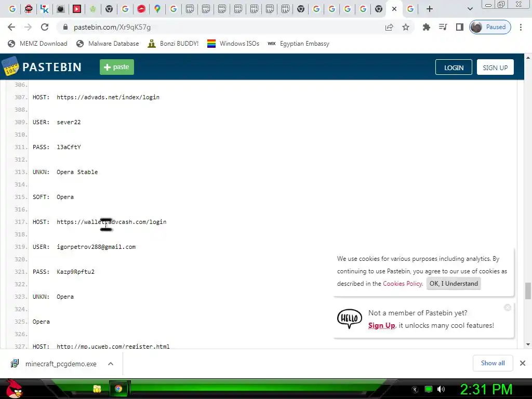532x399 pixels.
Task: Click Show all downloads
Action: coord(493,363)
